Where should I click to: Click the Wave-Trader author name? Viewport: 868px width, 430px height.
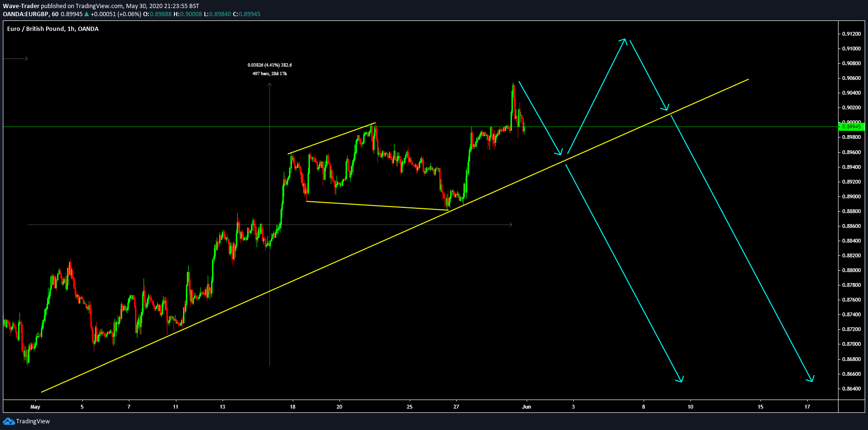click(x=21, y=6)
